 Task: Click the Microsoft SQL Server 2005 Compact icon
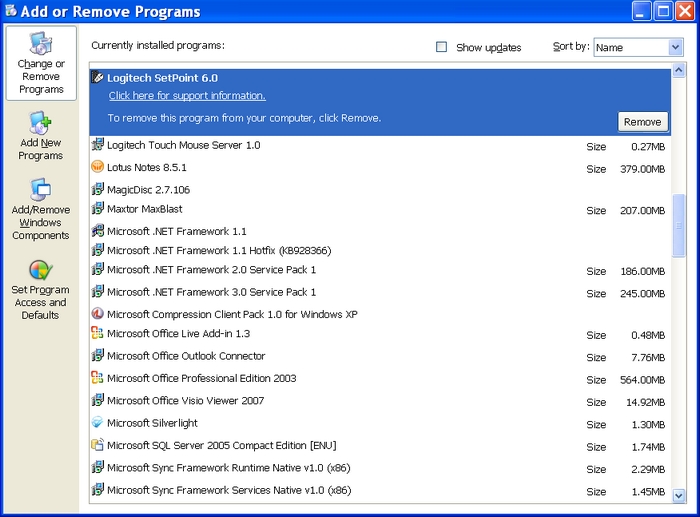coord(97,444)
